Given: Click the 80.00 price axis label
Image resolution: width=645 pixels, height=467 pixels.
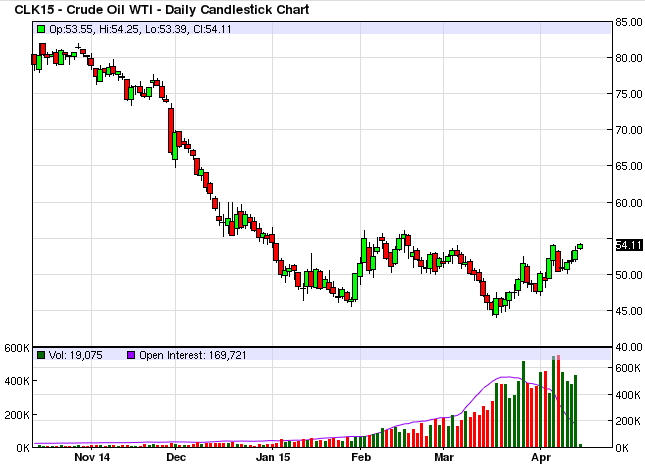Looking at the screenshot, I should tap(629, 58).
